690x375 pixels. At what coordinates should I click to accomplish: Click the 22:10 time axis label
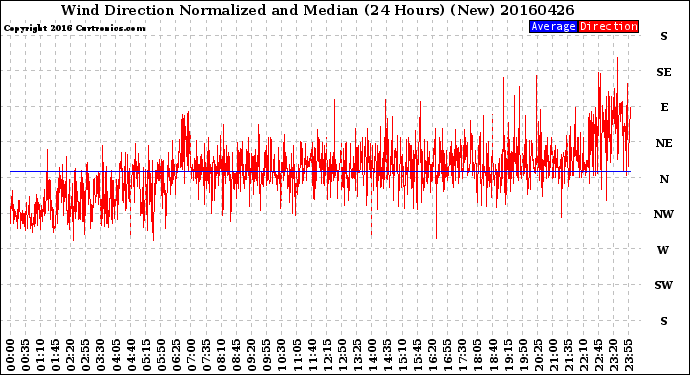pos(583,355)
